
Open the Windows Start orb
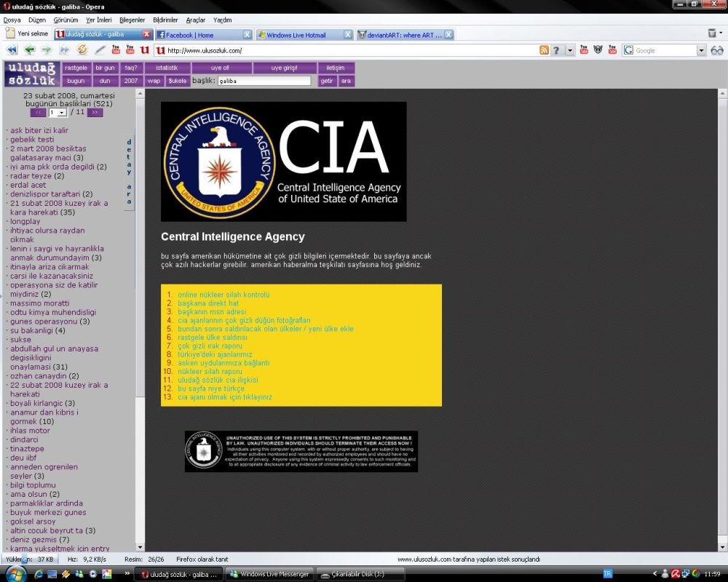pyautogui.click(x=15, y=574)
